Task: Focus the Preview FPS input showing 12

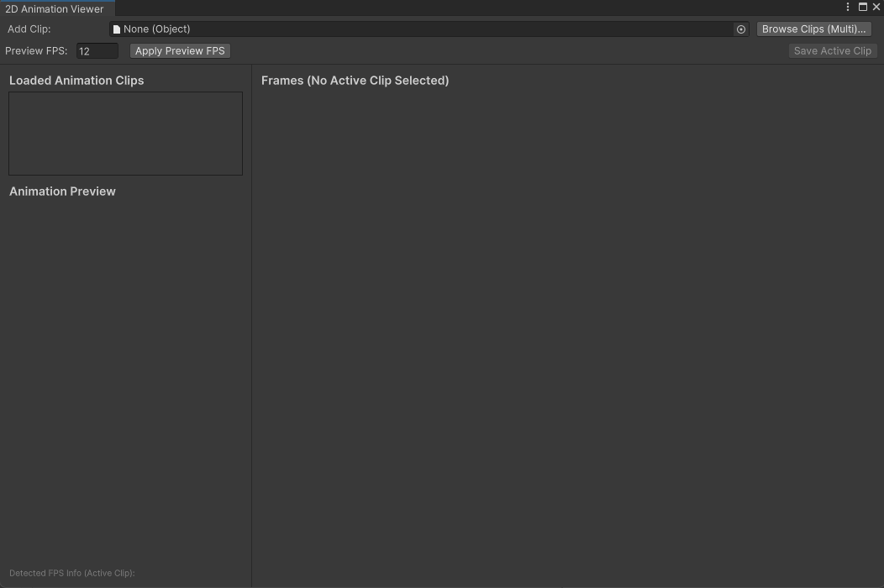Action: [x=97, y=50]
